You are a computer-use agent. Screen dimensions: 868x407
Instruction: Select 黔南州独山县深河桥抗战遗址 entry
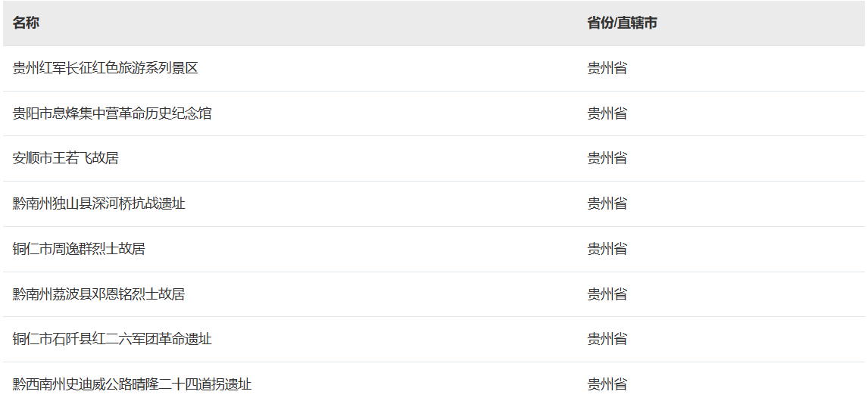(x=98, y=204)
